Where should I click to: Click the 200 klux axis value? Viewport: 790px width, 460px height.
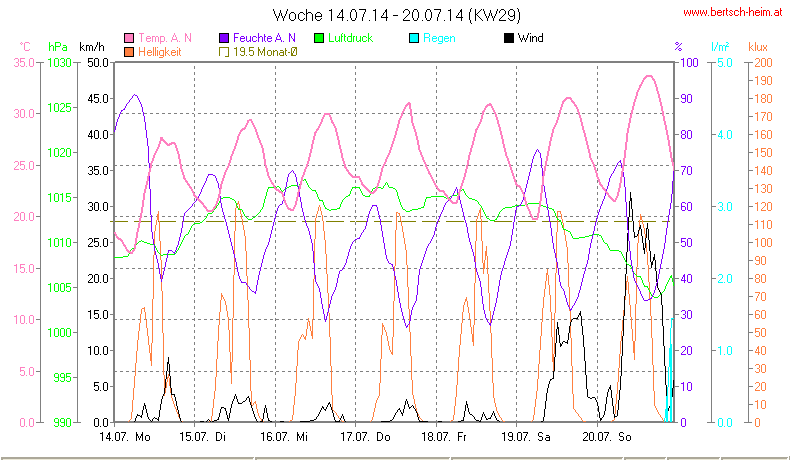pyautogui.click(x=763, y=63)
